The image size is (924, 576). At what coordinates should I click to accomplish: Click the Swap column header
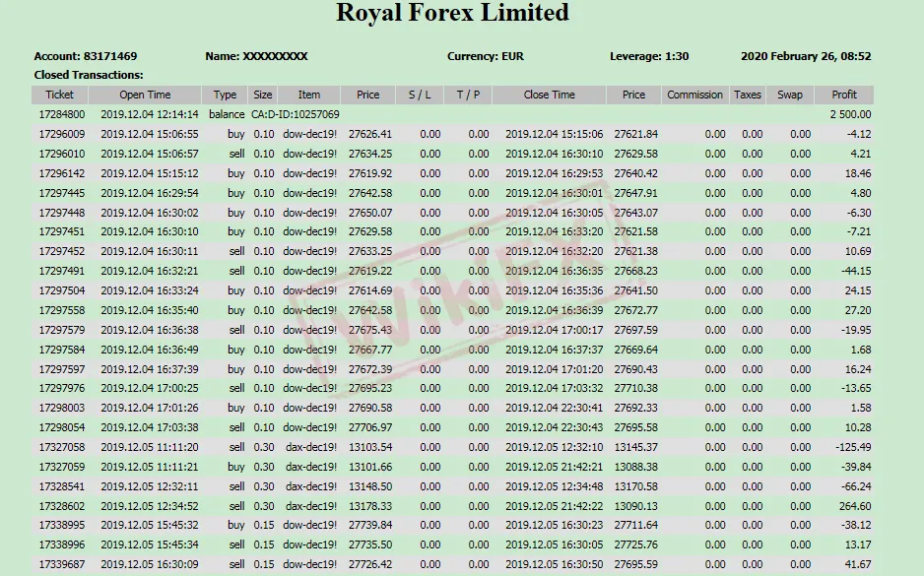click(790, 95)
